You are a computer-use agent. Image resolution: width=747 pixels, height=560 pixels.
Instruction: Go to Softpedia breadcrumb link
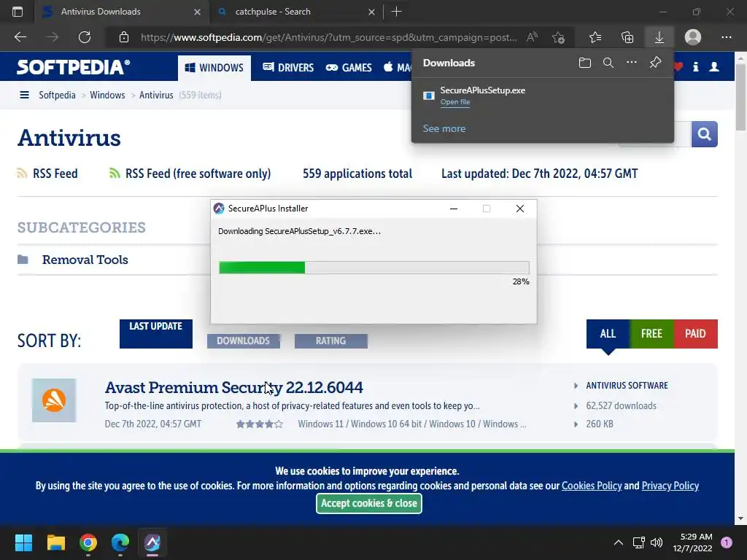[57, 96]
